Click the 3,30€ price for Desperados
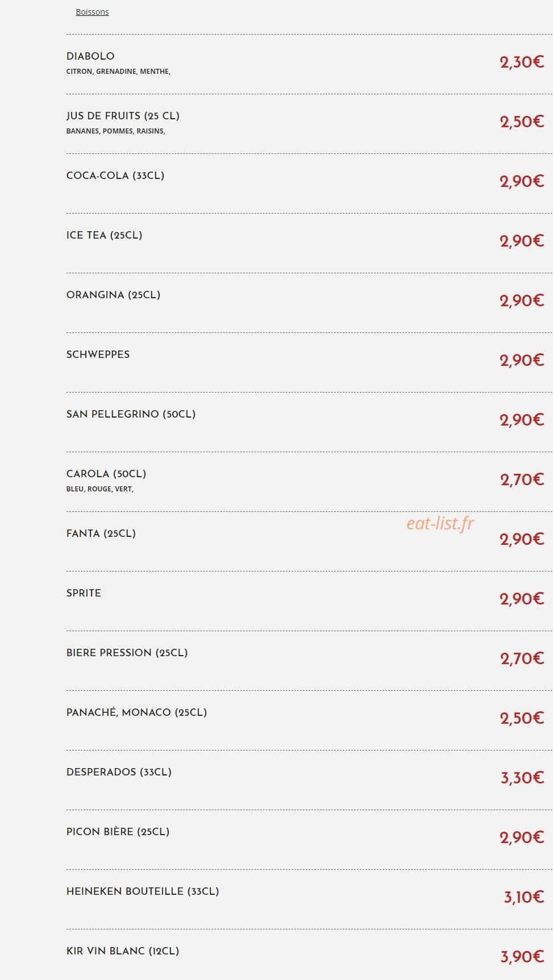The height and width of the screenshot is (980, 553). (x=522, y=778)
